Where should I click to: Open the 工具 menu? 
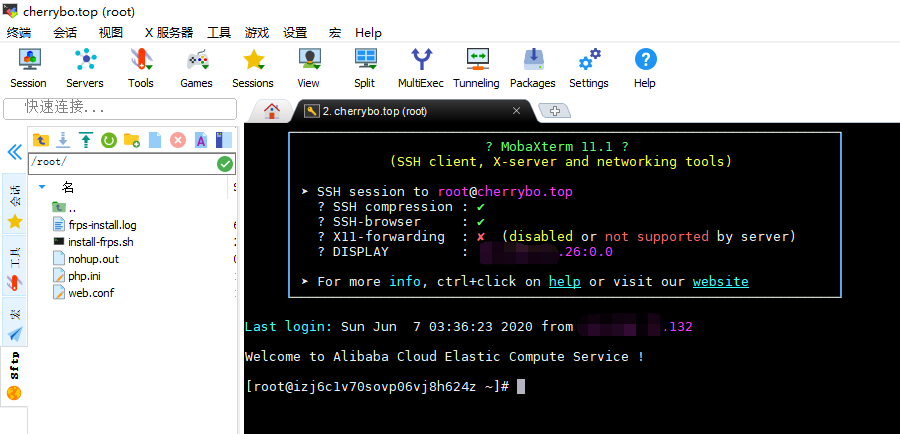click(219, 33)
